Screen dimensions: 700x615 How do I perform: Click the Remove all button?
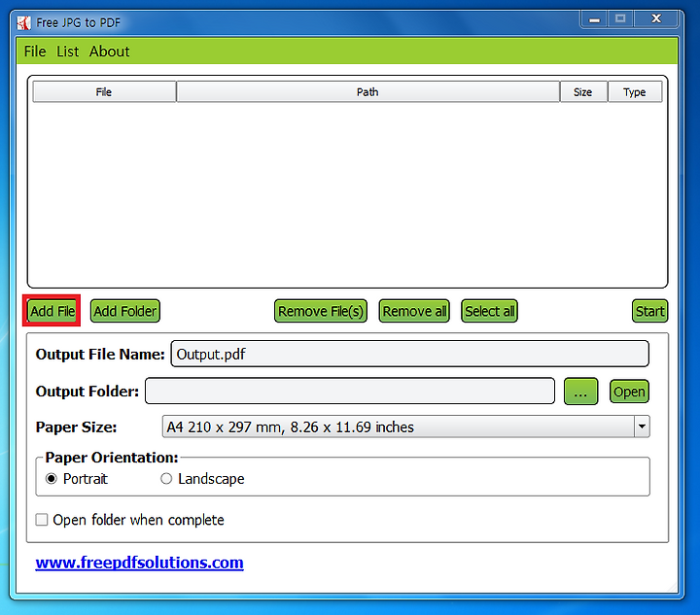(414, 311)
